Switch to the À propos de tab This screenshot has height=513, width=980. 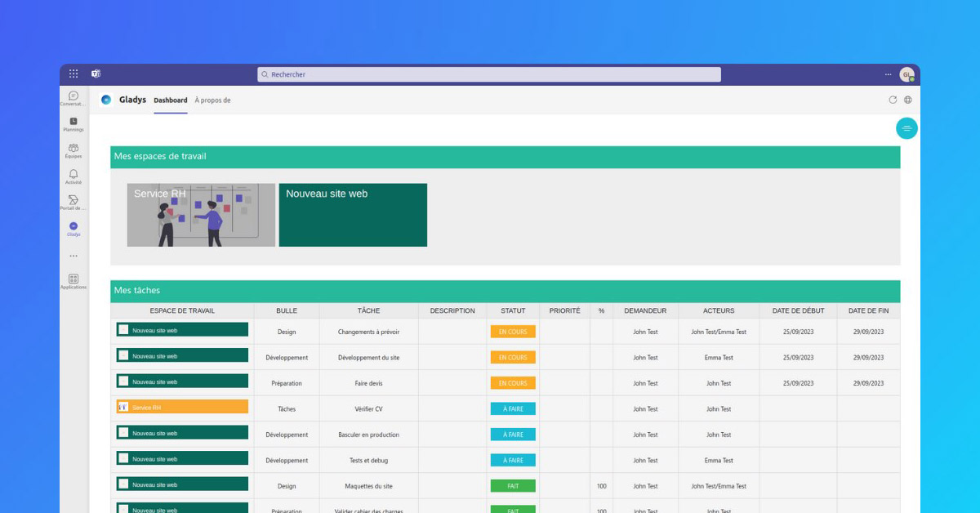click(x=213, y=100)
